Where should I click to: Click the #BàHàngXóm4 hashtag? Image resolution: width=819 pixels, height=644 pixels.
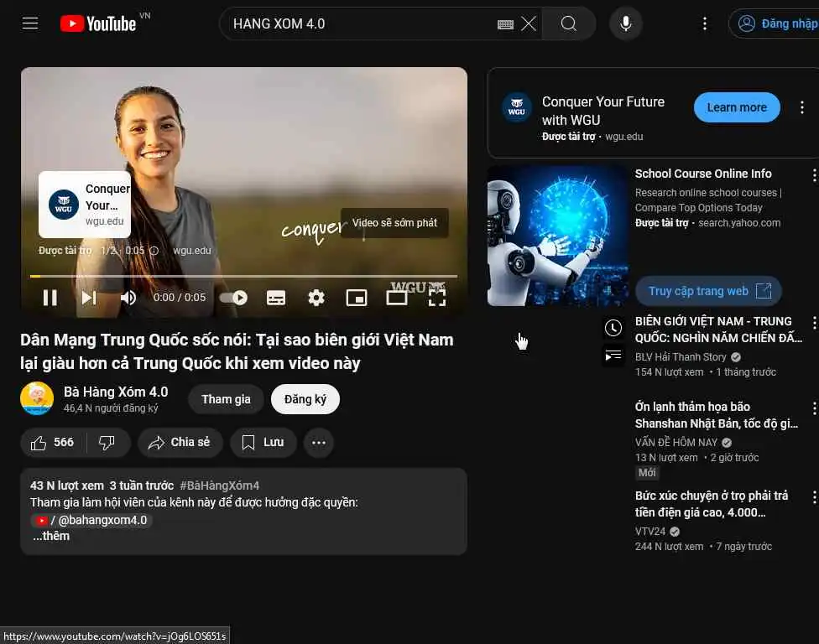[x=219, y=486]
